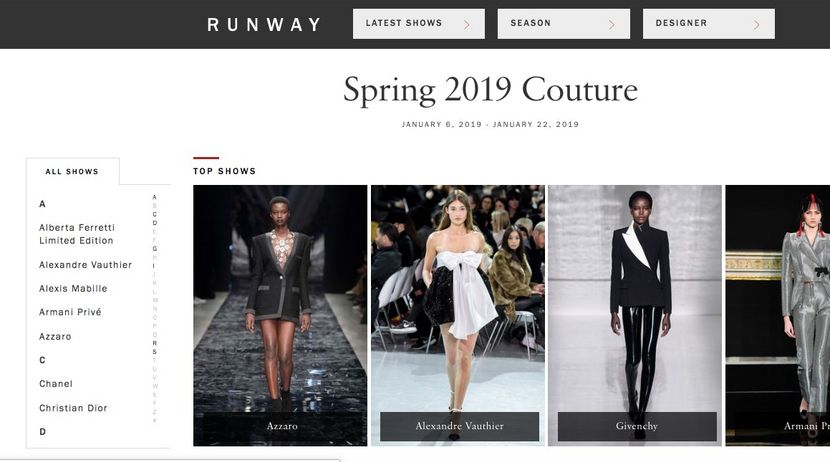
Task: Open the Christian Dior show
Action: click(x=73, y=408)
